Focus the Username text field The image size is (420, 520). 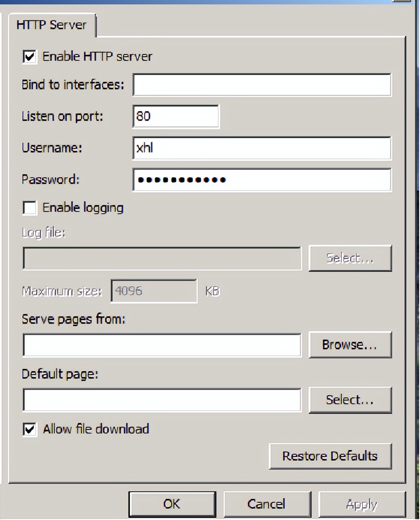(x=262, y=148)
